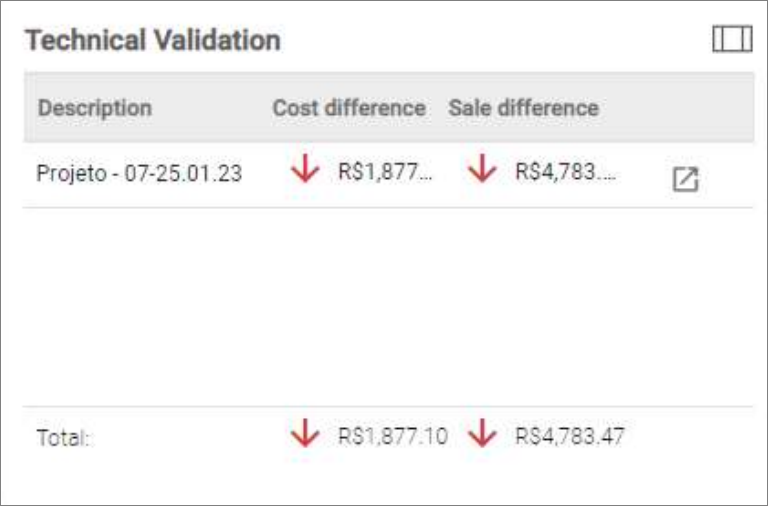Image resolution: width=769 pixels, height=506 pixels.
Task: Open the column configuration icon
Action: tap(732, 39)
